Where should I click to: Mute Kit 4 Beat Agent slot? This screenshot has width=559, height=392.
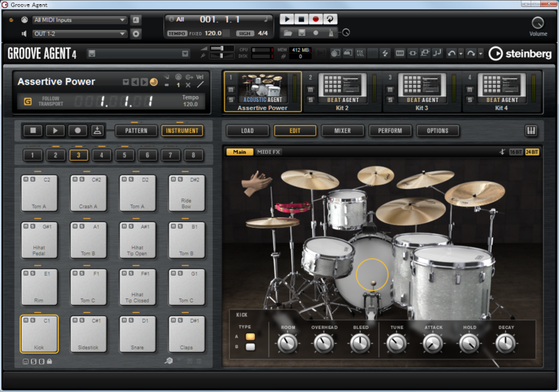click(x=470, y=90)
